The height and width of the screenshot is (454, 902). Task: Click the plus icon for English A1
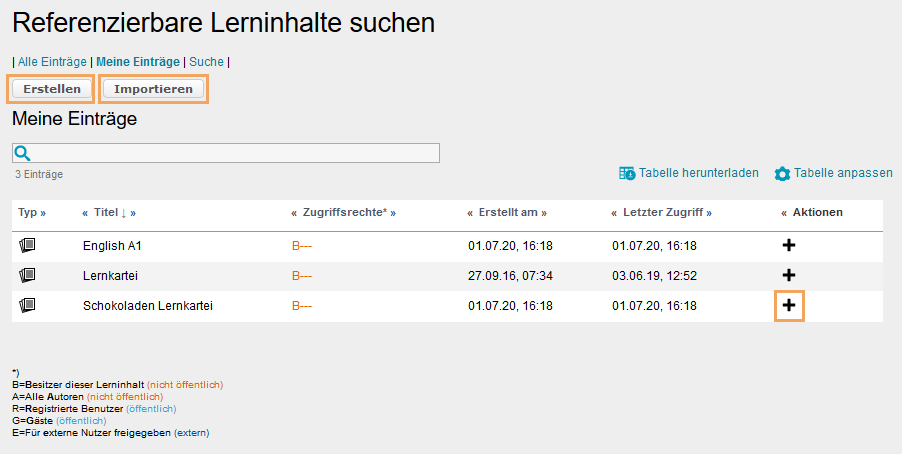click(788, 245)
